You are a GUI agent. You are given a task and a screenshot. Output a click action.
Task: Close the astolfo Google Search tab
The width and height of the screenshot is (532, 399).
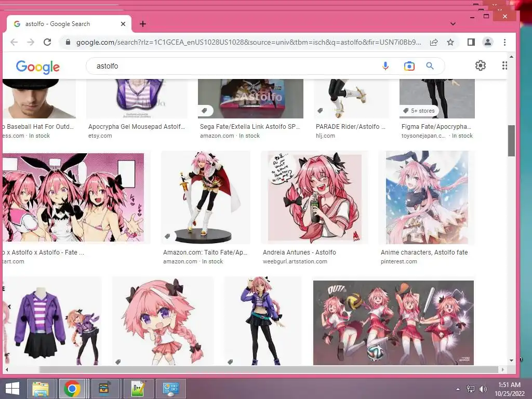(123, 24)
